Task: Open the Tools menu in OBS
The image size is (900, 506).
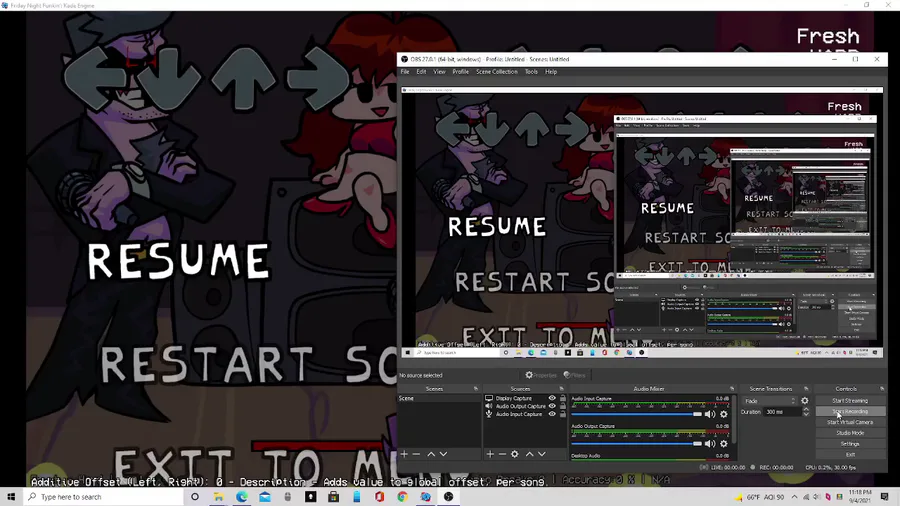Action: click(531, 72)
